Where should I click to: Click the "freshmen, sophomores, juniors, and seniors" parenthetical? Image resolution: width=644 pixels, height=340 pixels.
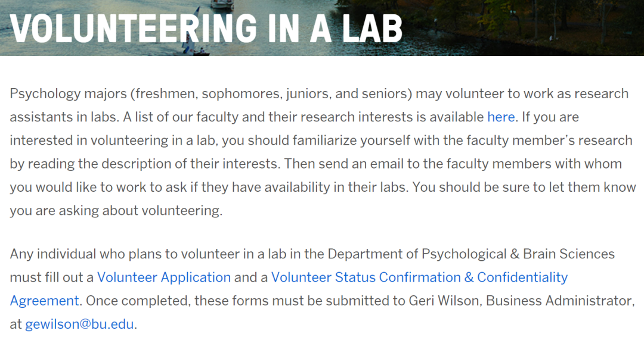tap(271, 93)
